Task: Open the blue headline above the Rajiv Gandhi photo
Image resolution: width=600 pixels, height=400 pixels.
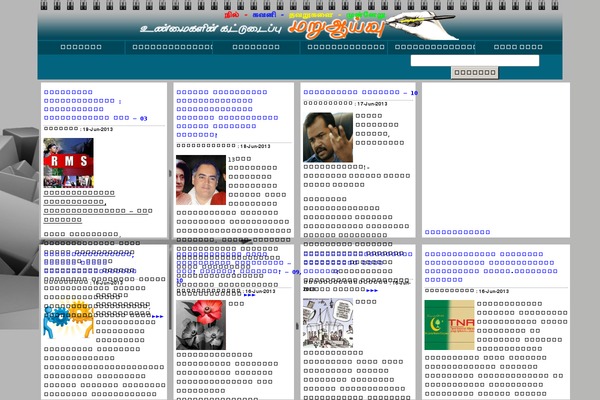Action: click(228, 113)
